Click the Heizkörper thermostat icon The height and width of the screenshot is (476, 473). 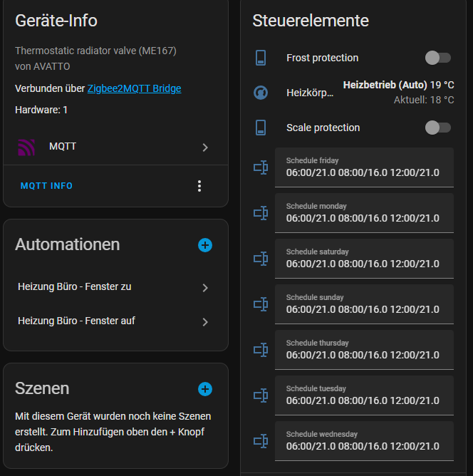pyautogui.click(x=261, y=93)
